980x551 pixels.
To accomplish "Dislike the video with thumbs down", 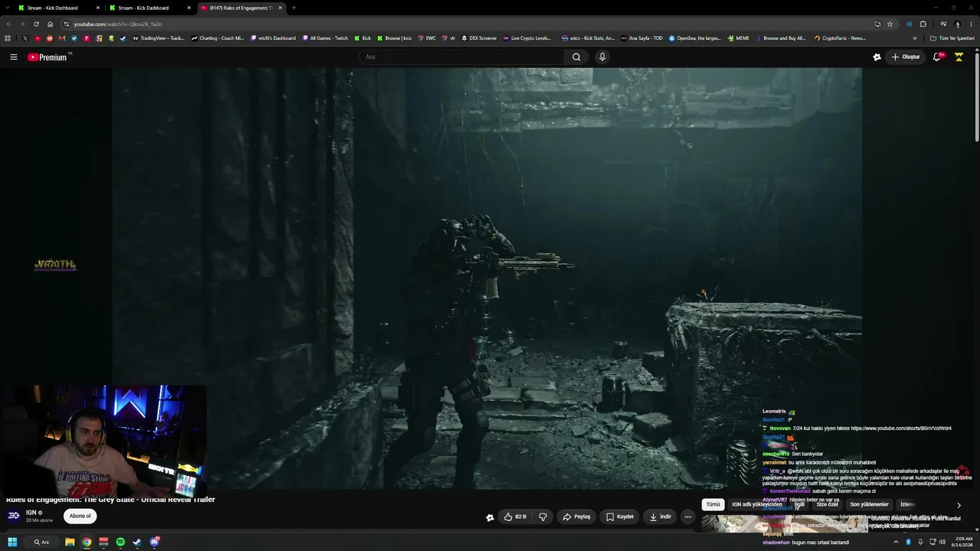I will pyautogui.click(x=543, y=517).
